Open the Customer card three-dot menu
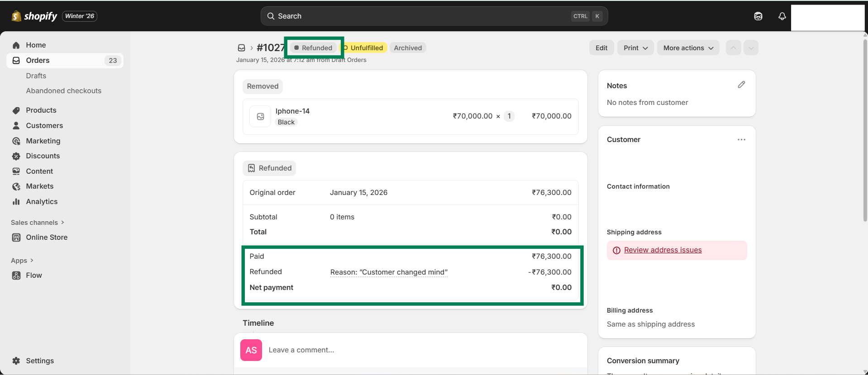Image resolution: width=868 pixels, height=375 pixels. click(741, 140)
